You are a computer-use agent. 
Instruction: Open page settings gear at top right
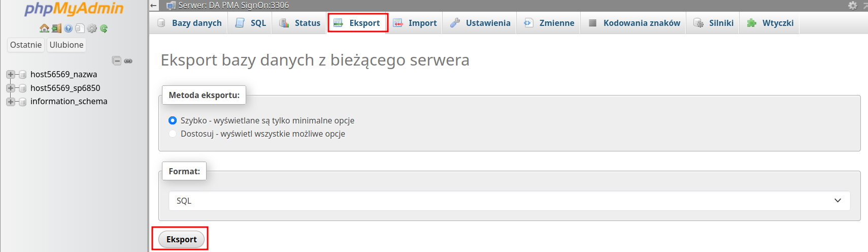click(x=853, y=5)
